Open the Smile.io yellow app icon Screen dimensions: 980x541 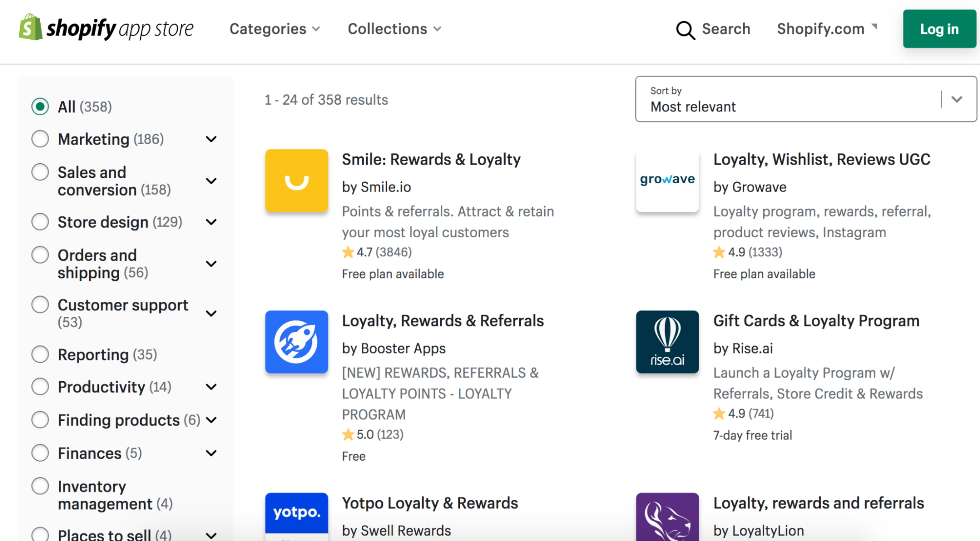pos(296,180)
